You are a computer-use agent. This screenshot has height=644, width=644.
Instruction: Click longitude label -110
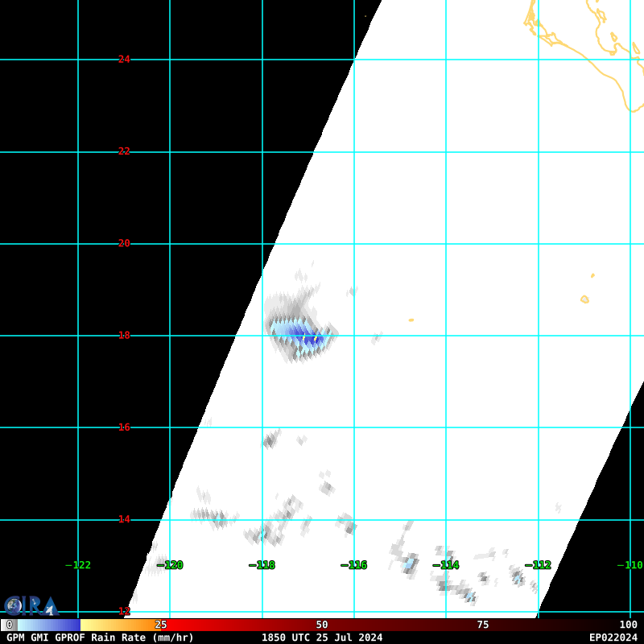[630, 565]
